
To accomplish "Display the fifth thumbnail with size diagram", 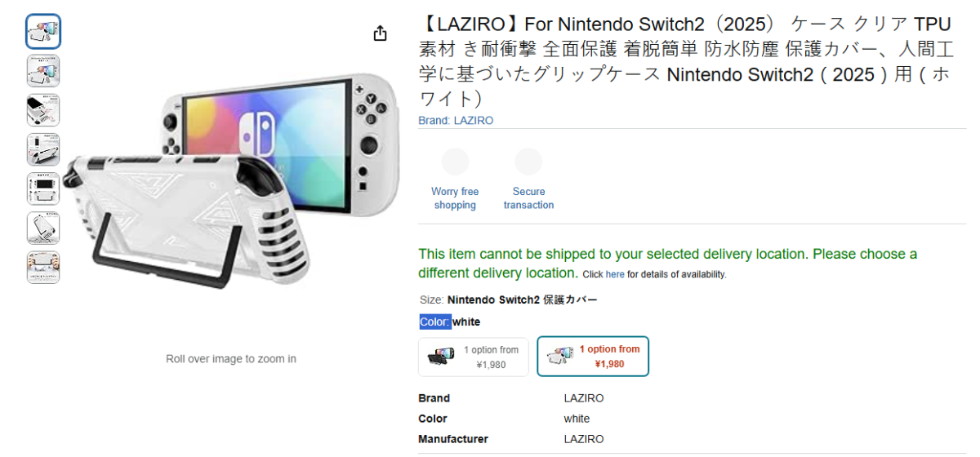I will click(43, 189).
